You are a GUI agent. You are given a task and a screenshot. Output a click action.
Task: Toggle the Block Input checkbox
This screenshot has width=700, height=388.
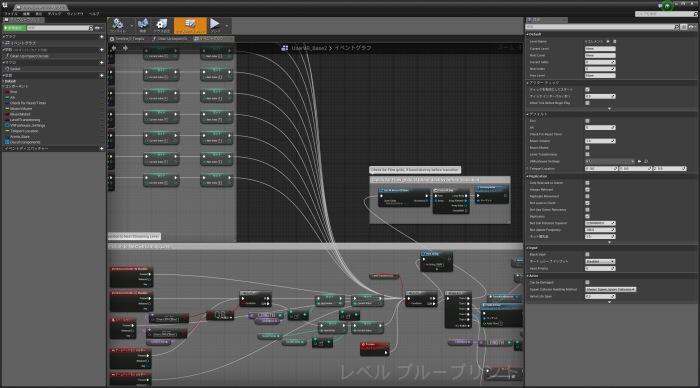click(587, 254)
